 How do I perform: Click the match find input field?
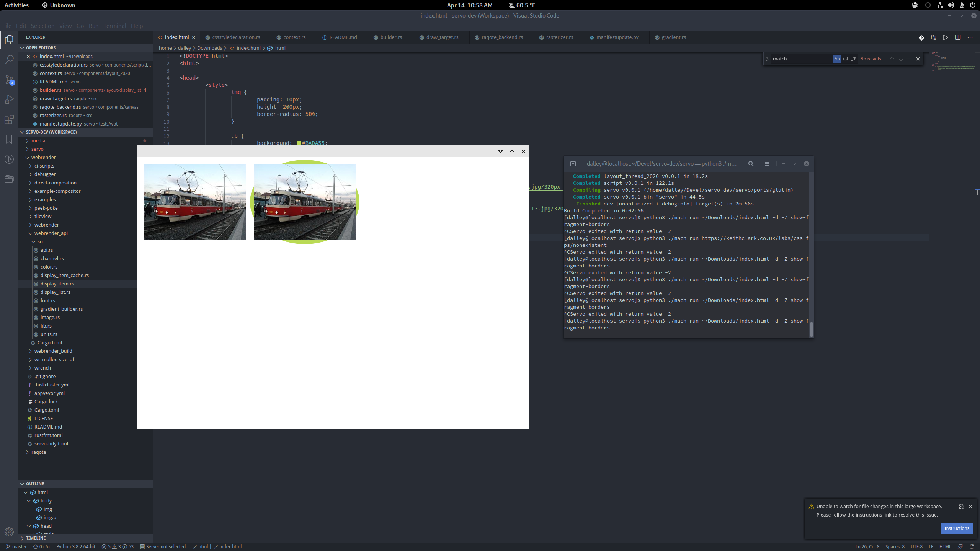coord(800,59)
